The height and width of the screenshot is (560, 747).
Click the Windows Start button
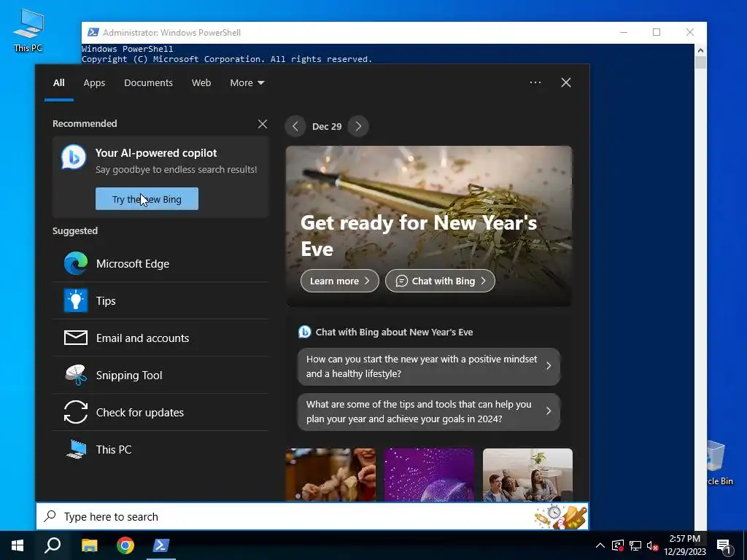coord(18,545)
